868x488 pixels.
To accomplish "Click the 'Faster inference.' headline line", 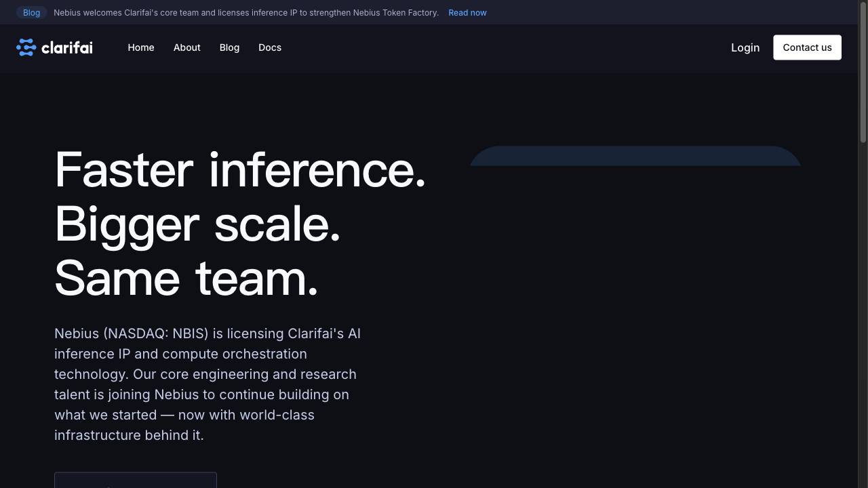I will coord(240,169).
